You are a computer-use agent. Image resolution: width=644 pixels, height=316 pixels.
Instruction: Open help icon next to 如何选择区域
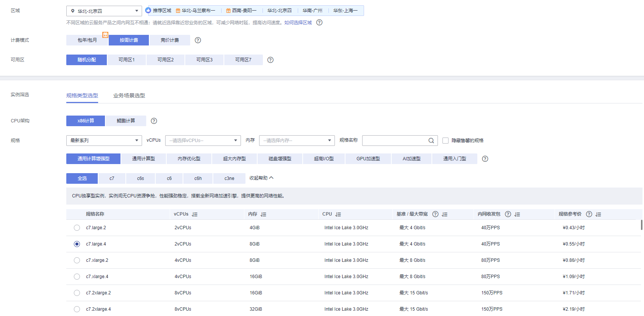pos(319,22)
